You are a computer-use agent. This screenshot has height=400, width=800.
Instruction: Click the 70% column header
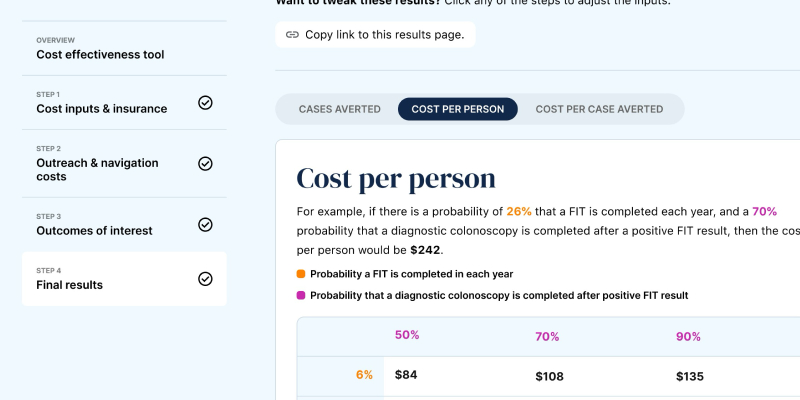pyautogui.click(x=547, y=337)
